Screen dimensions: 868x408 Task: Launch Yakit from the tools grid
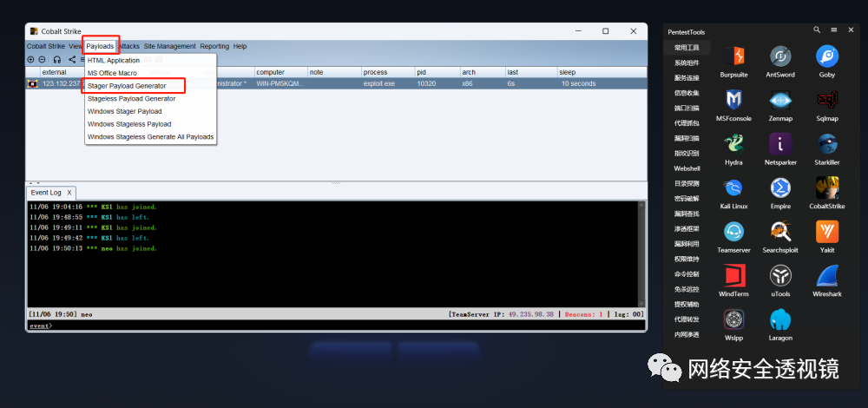point(827,232)
